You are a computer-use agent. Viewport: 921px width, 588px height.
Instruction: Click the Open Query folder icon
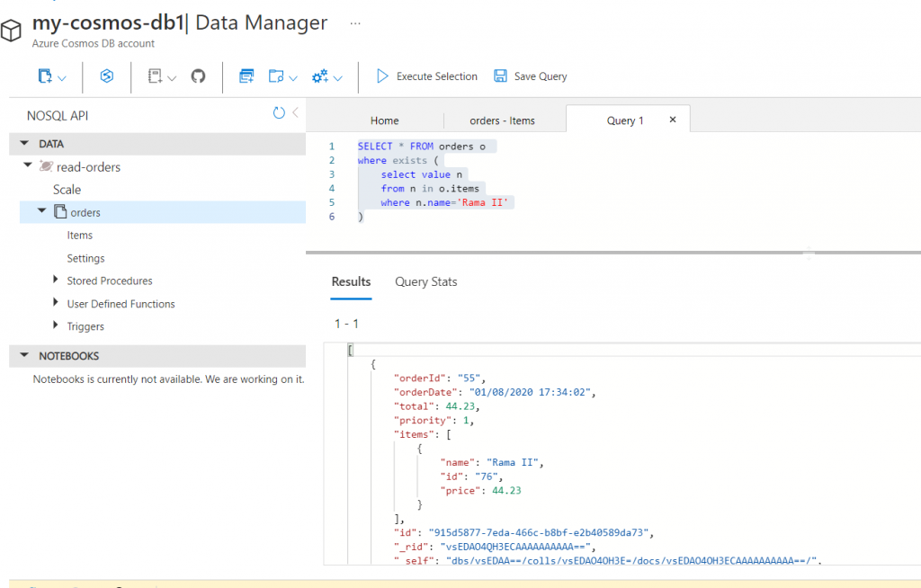277,77
